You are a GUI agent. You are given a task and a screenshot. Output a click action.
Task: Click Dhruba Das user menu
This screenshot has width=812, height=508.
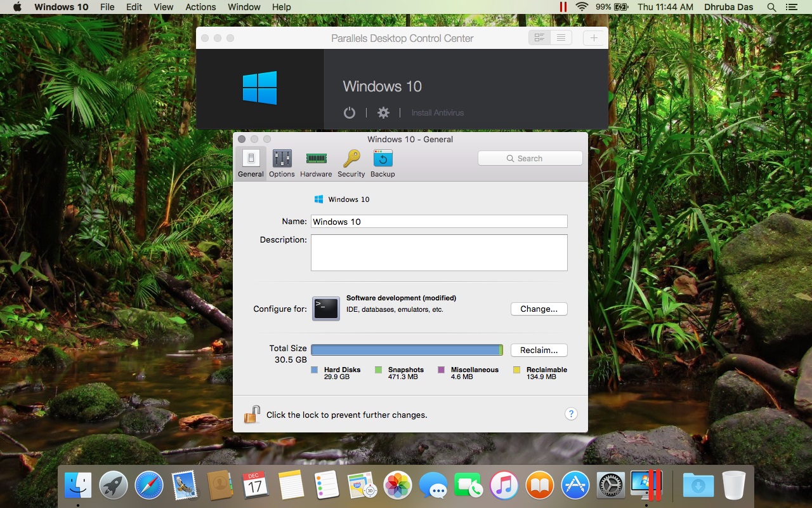pos(729,7)
